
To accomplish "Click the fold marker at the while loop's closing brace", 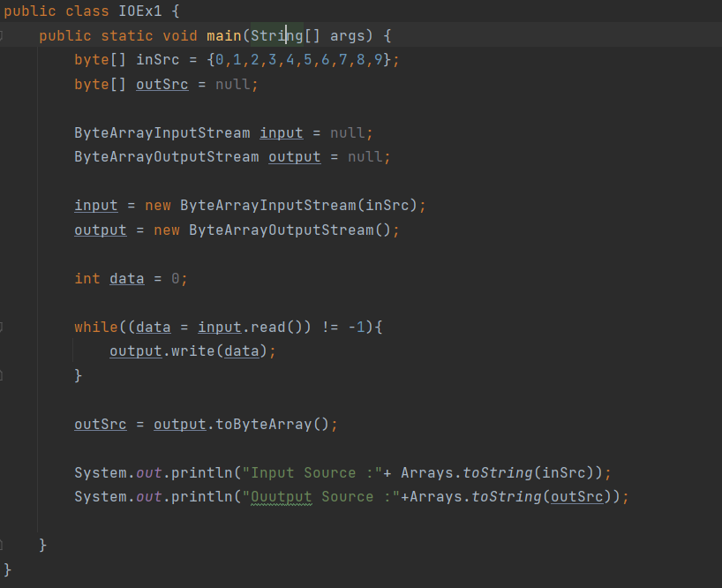I will [x=2, y=376].
